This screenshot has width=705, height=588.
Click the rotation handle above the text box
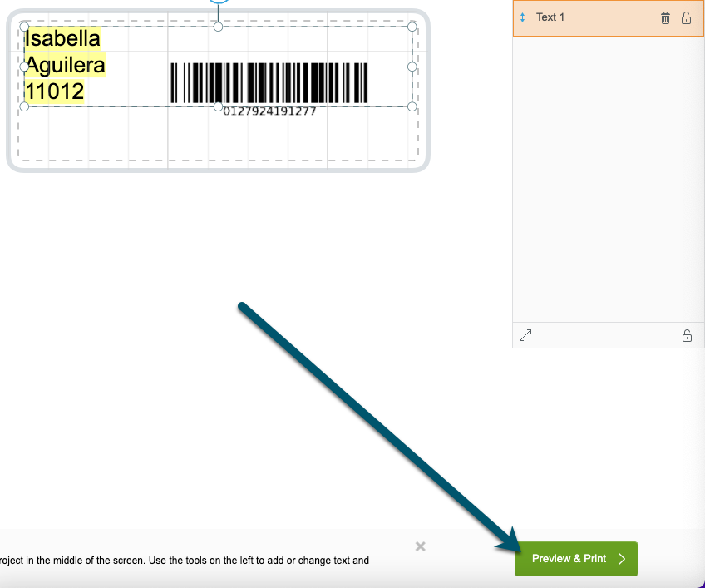[218, 2]
